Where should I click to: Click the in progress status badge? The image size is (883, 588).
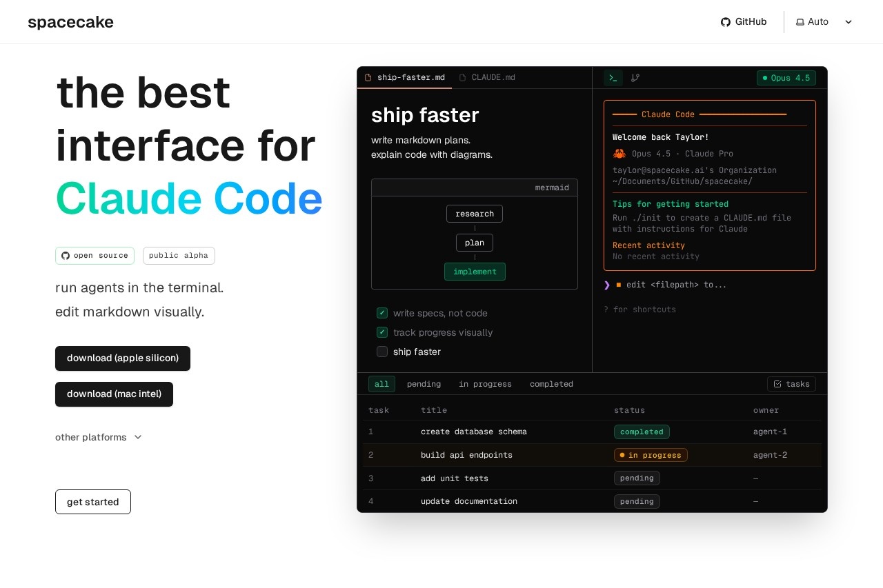[651, 455]
